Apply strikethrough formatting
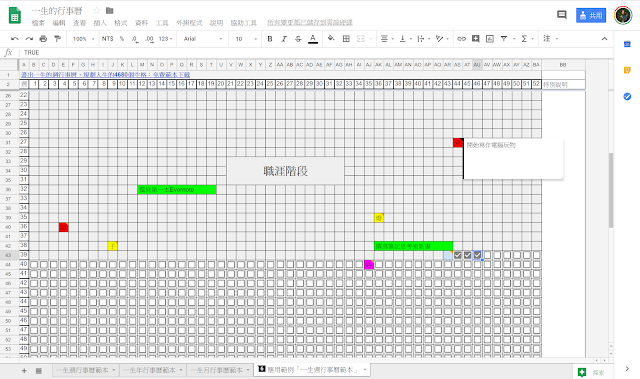This screenshot has height=379, width=640. 298,39
